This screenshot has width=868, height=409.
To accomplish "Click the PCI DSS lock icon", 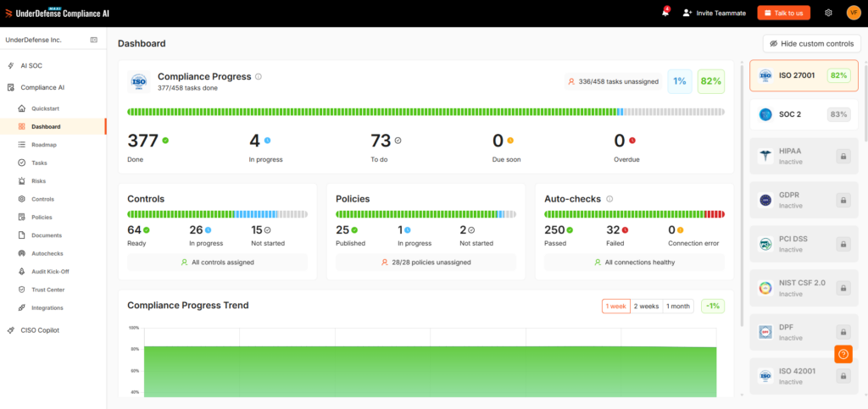I will pos(843,244).
